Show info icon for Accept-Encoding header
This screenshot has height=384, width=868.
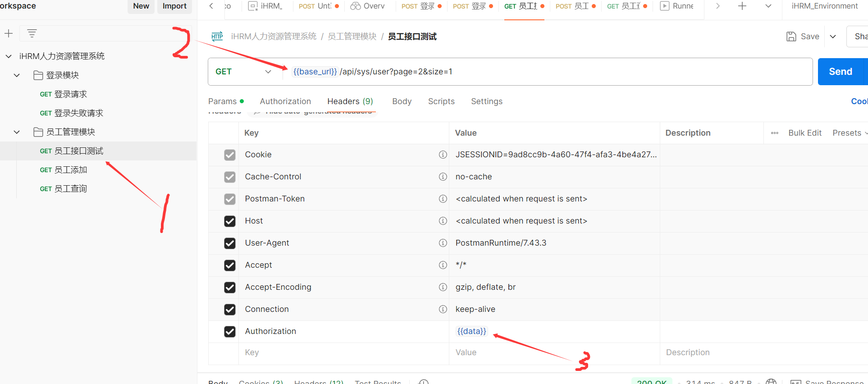point(443,287)
